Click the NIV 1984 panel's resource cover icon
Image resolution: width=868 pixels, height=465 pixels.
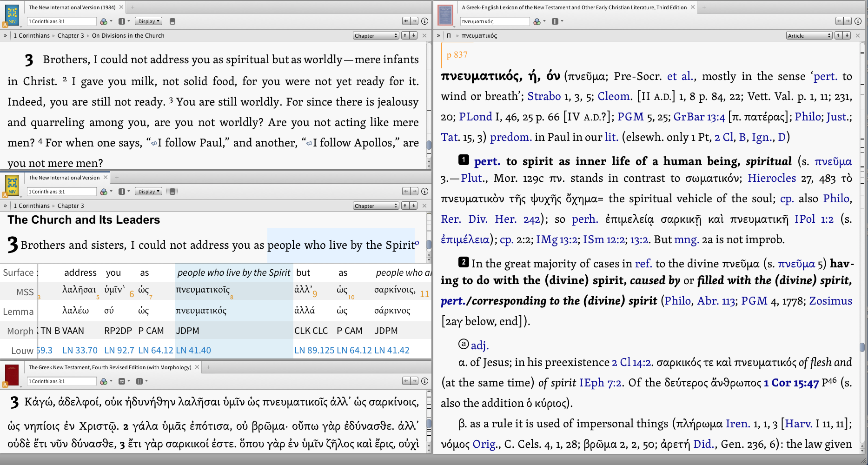[12, 15]
